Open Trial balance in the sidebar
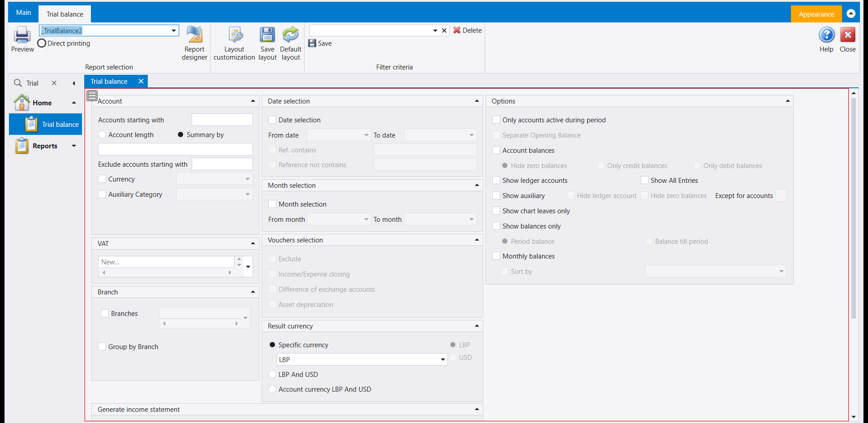The image size is (868, 423). 46,124
